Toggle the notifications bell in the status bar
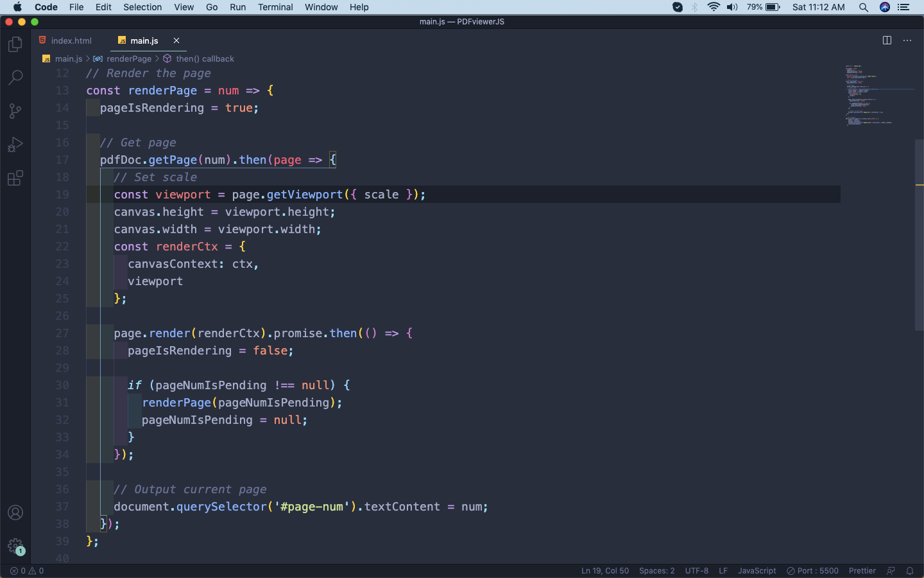The width and height of the screenshot is (924, 578). 911,570
